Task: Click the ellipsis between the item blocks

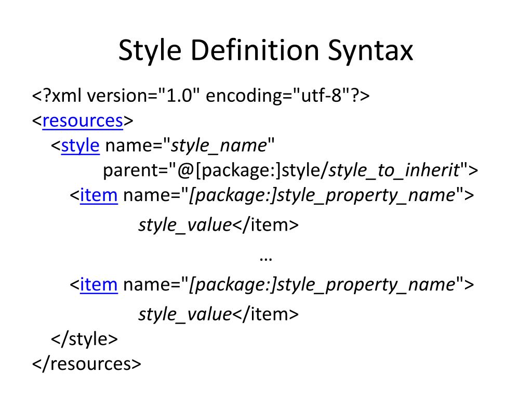Action: coord(265,260)
